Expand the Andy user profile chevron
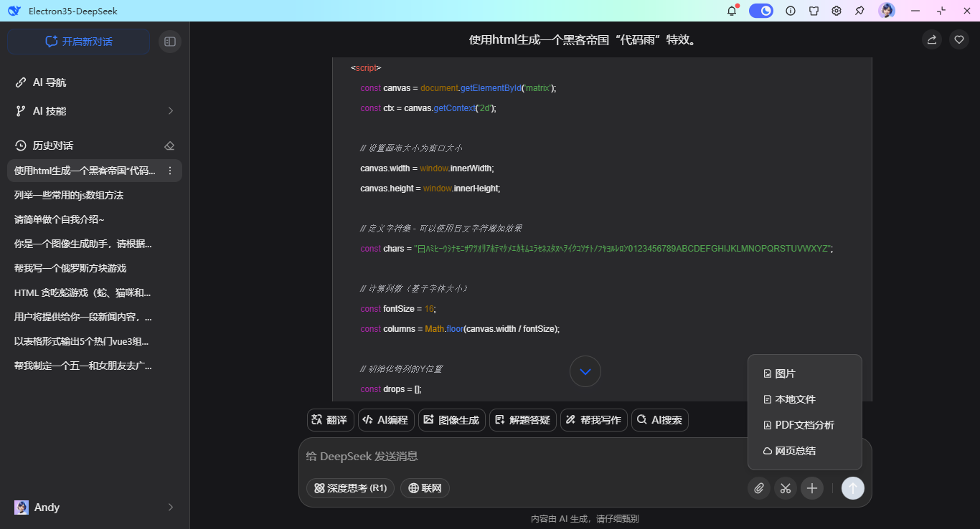This screenshot has height=529, width=980. pyautogui.click(x=171, y=507)
